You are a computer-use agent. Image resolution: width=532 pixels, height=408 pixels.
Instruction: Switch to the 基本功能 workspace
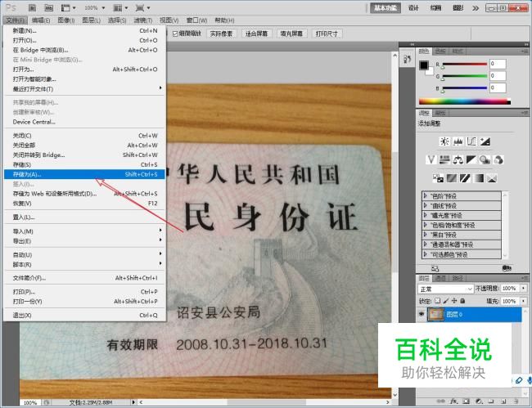tap(385, 8)
